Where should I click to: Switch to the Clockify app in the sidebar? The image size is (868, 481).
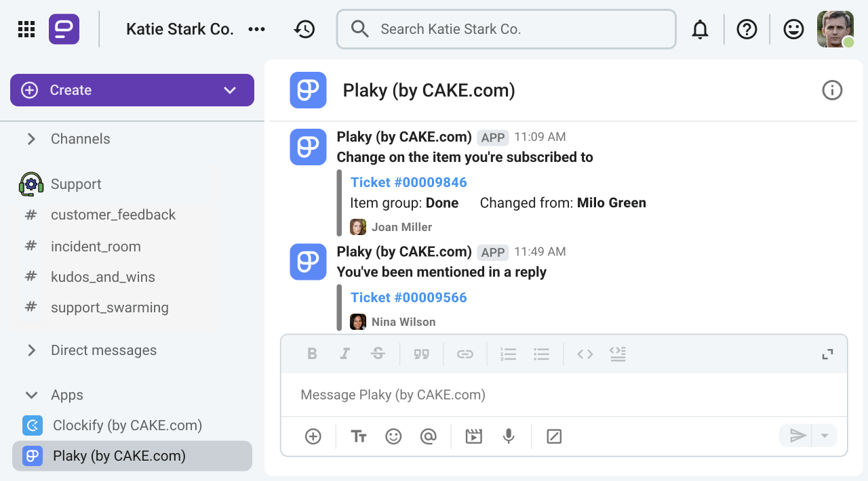coord(127,425)
